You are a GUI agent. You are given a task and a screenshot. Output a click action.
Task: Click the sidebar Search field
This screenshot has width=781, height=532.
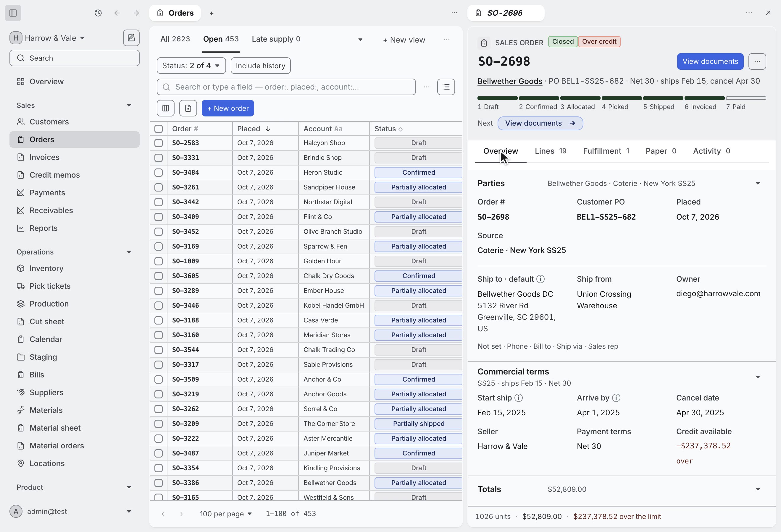[x=75, y=58]
